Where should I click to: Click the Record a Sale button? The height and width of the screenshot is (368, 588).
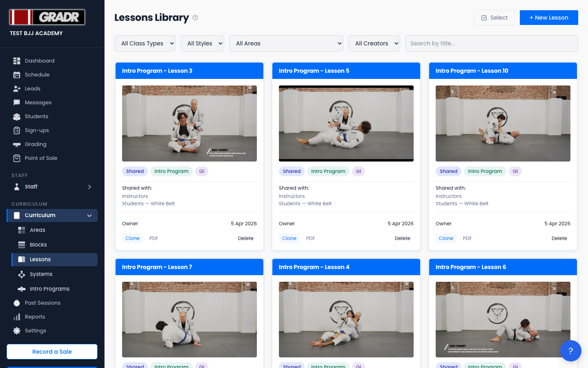click(x=52, y=352)
